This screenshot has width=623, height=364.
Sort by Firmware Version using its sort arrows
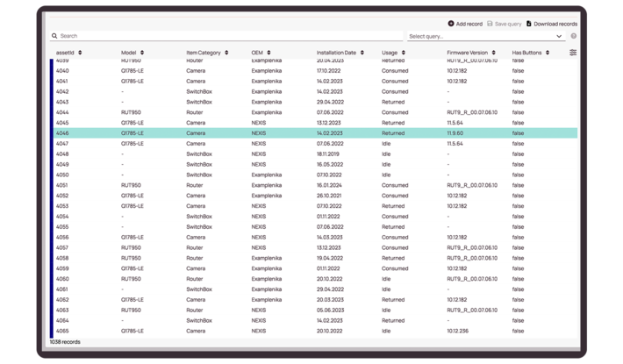(x=493, y=53)
